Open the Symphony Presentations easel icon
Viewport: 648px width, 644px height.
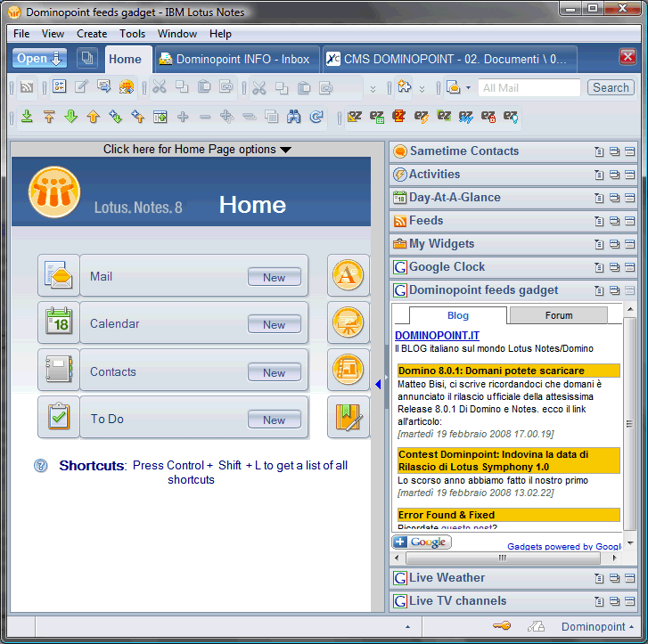pos(348,322)
